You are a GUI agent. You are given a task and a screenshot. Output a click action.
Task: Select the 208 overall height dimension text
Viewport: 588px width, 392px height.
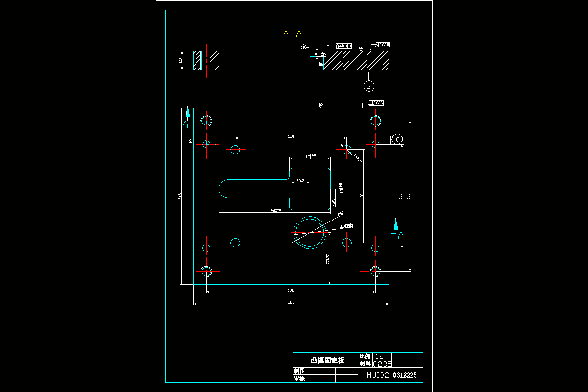[x=181, y=196]
